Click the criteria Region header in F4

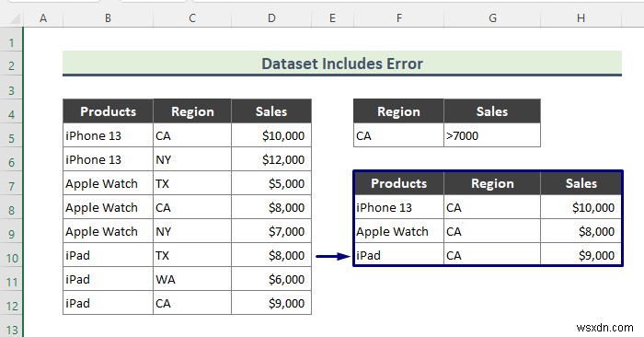[x=398, y=111]
